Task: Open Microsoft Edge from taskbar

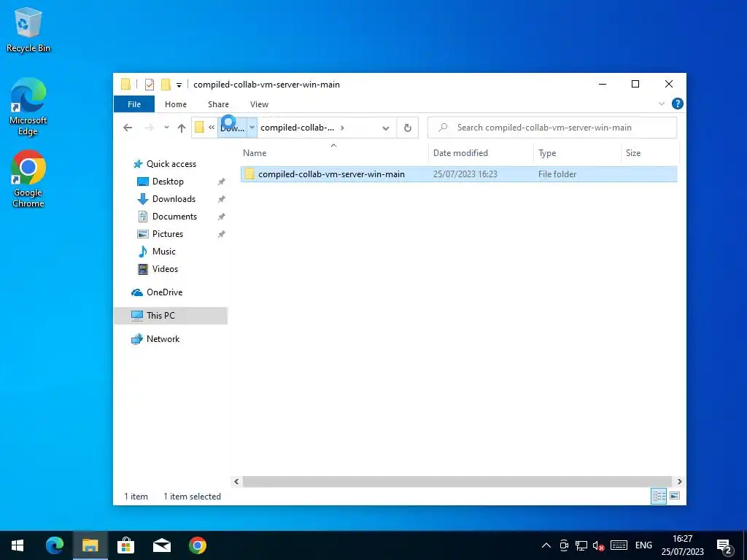Action: (55, 545)
